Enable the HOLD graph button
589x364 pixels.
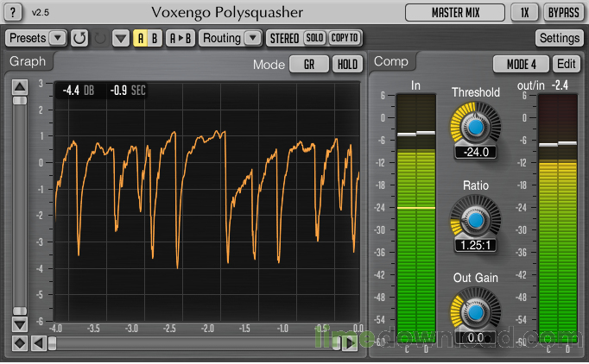point(347,64)
